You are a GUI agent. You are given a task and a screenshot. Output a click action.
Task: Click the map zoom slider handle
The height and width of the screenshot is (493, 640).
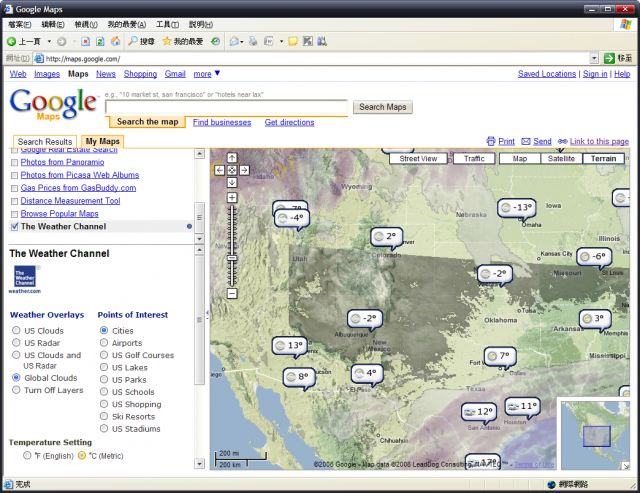pyautogui.click(x=232, y=258)
